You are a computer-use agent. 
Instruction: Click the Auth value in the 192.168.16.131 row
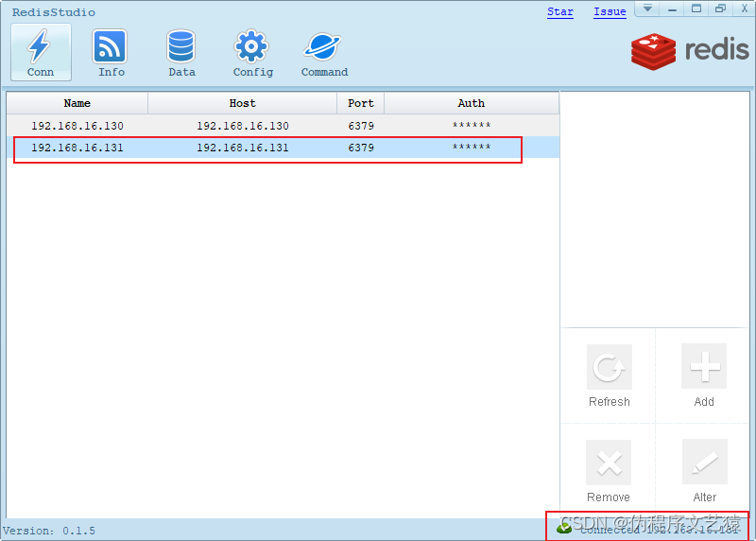coord(472,148)
